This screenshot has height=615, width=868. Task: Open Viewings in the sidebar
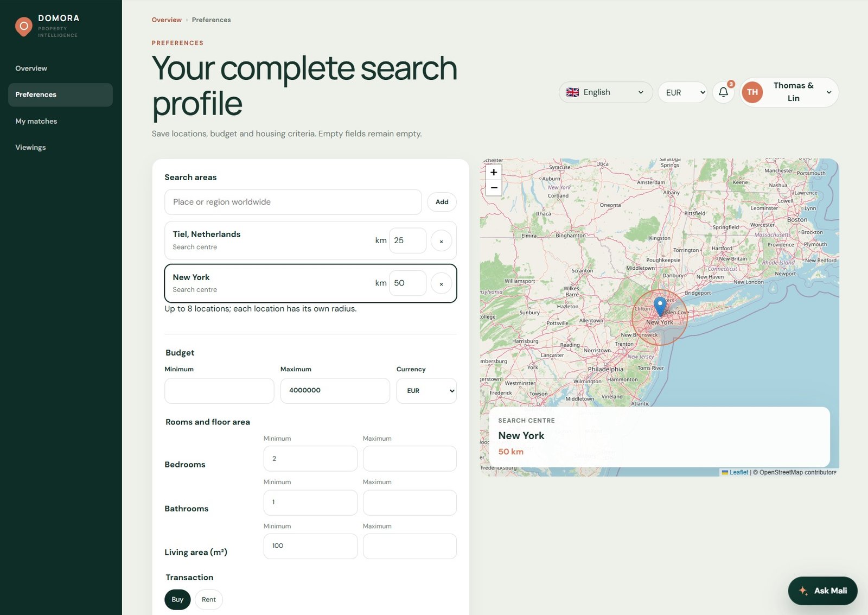click(60, 147)
